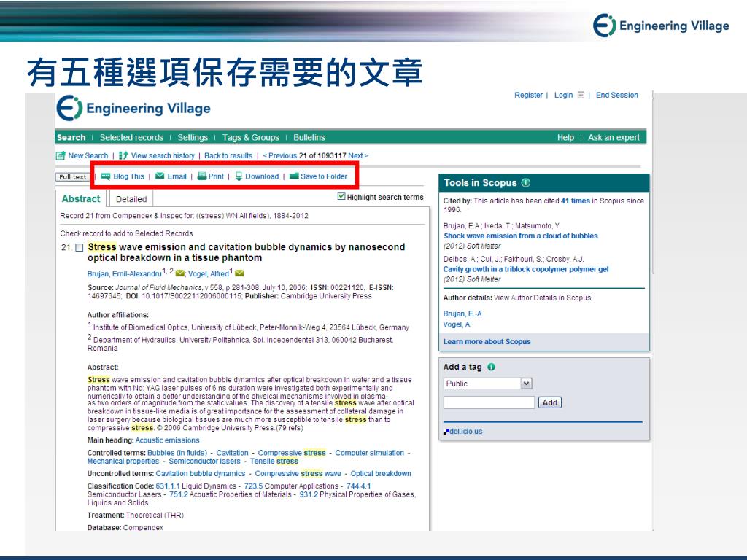The width and height of the screenshot is (747, 560).
Task: Click email icon next to Brujan, Emil-Alexandru
Action: pos(180,273)
